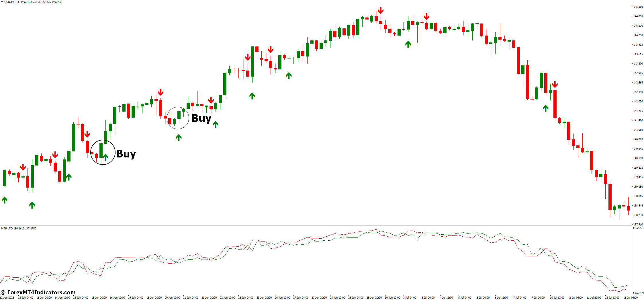The image size is (644, 300).
Task: Click the green up arrow at the far bottom-left
Action: [x=4, y=200]
